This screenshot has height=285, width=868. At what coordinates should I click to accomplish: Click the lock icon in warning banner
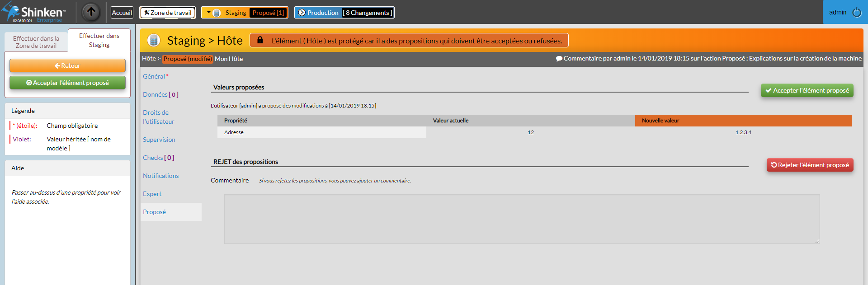click(x=260, y=40)
